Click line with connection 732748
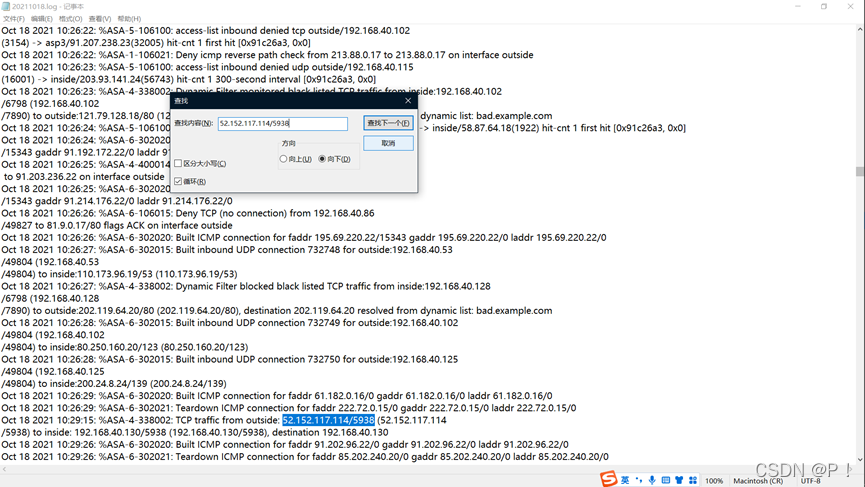 coord(227,250)
